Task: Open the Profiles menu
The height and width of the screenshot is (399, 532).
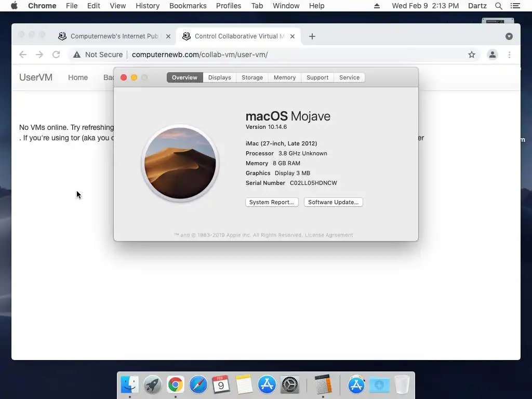Action: (x=229, y=6)
